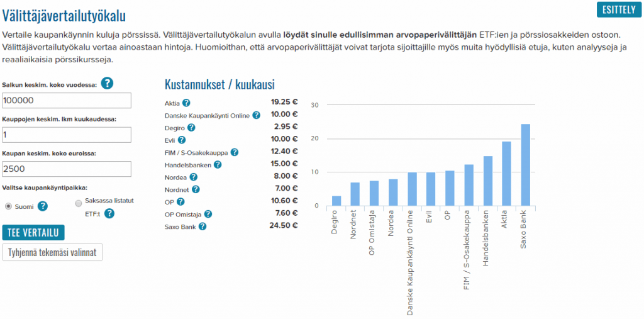Viewport: 644px width, 319px height.
Task: Click the Nordnet cost value 7.00 €
Action: [x=286, y=189]
